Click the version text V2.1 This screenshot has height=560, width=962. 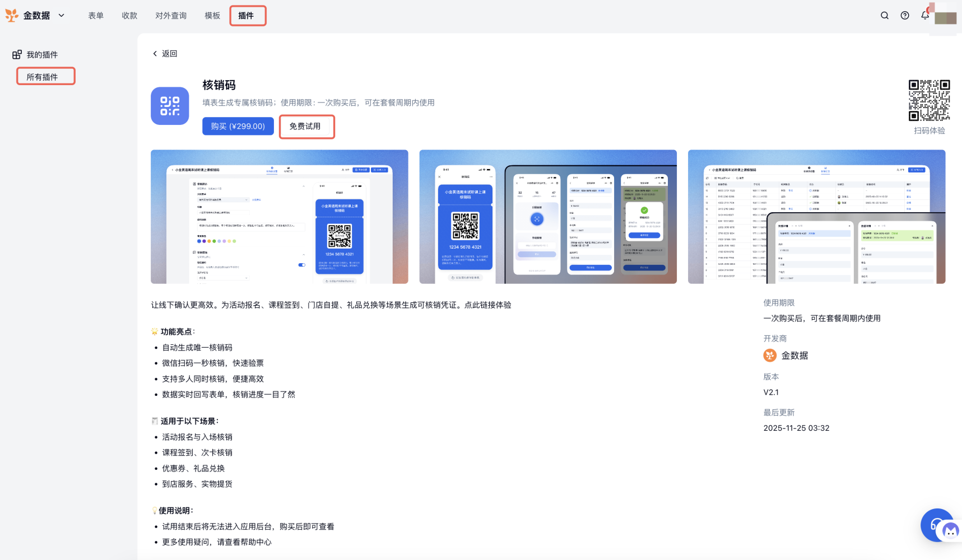pos(771,392)
